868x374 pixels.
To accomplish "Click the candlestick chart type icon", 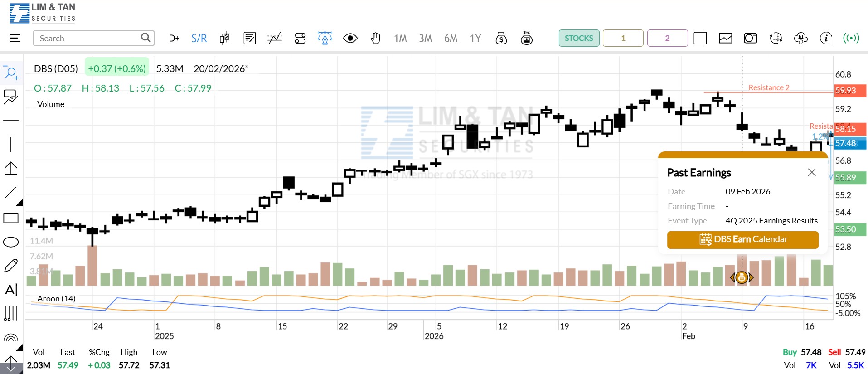I will 224,38.
